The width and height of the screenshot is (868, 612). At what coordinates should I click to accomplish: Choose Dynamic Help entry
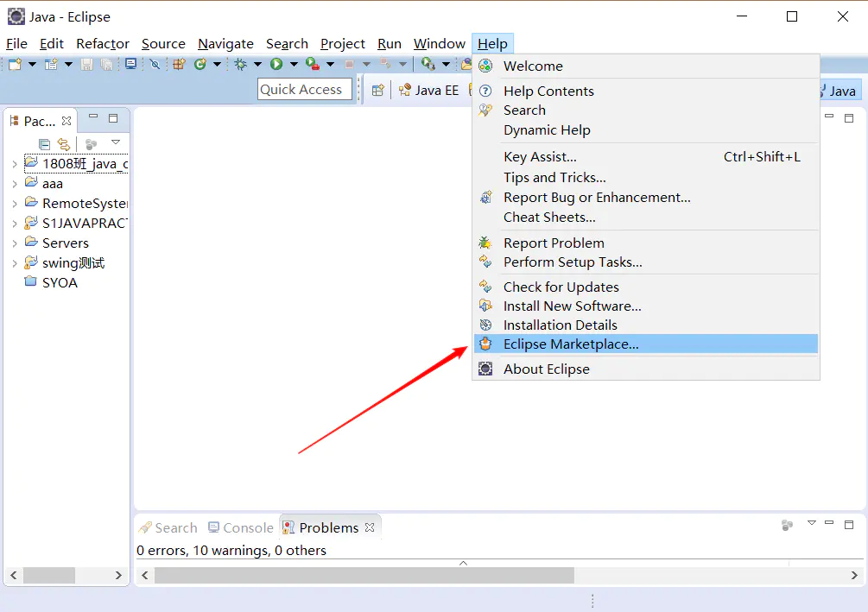(646, 130)
